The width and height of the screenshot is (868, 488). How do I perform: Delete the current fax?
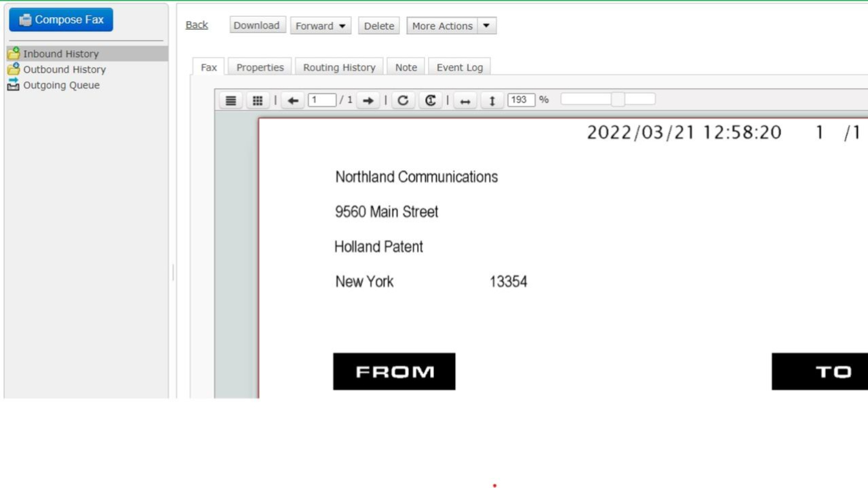[x=379, y=26]
